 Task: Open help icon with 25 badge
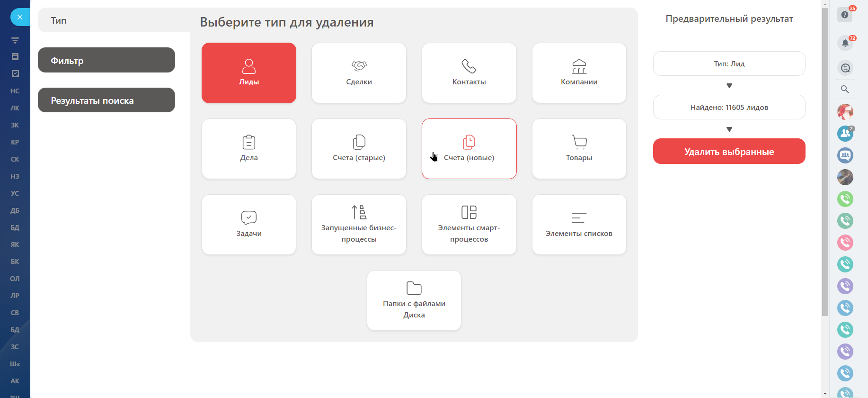[x=845, y=15]
